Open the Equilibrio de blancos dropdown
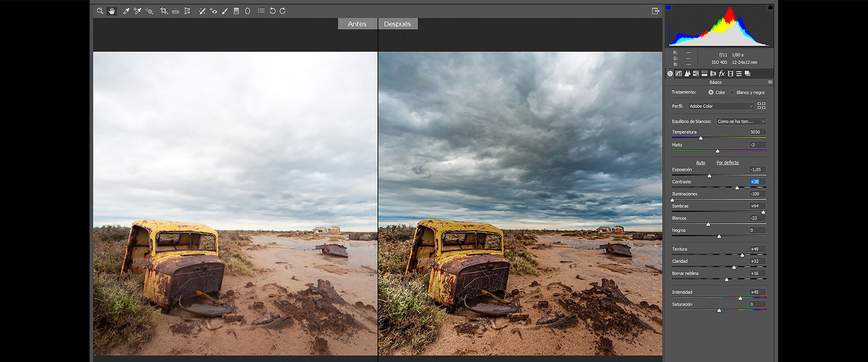 click(741, 121)
